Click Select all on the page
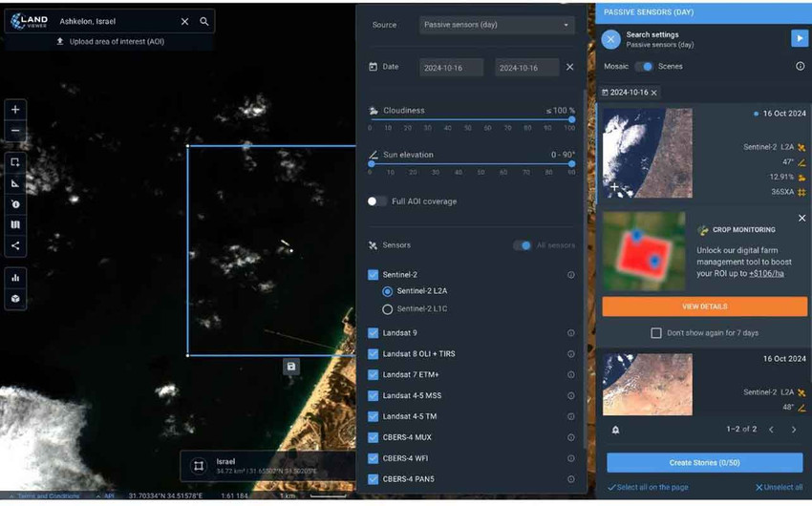812x506 pixels. [x=648, y=487]
